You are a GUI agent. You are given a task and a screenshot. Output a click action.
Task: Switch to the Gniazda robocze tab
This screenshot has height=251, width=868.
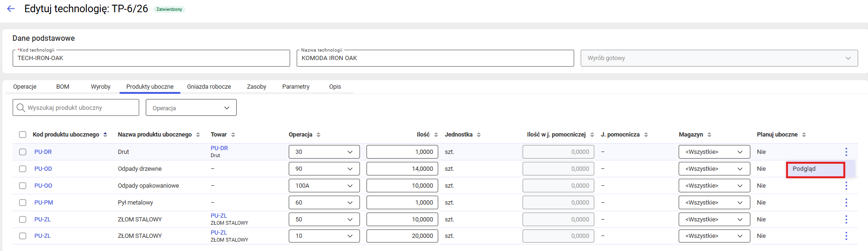click(209, 87)
